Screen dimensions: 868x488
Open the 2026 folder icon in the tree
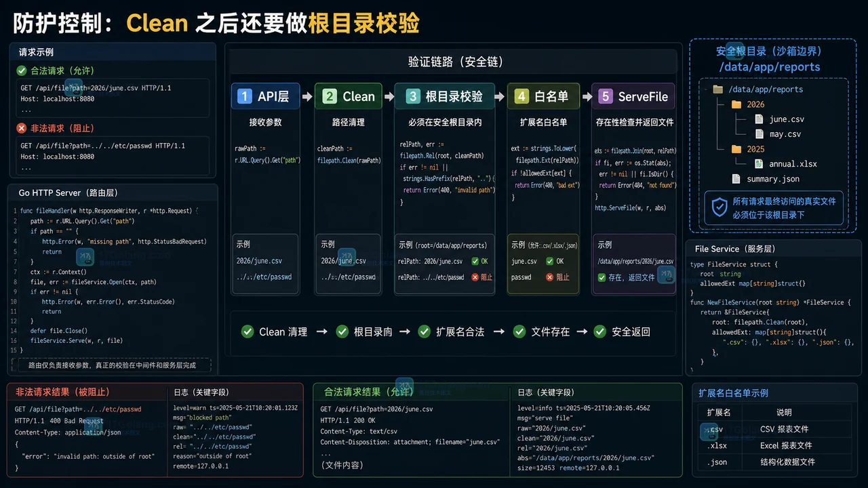tap(736, 104)
